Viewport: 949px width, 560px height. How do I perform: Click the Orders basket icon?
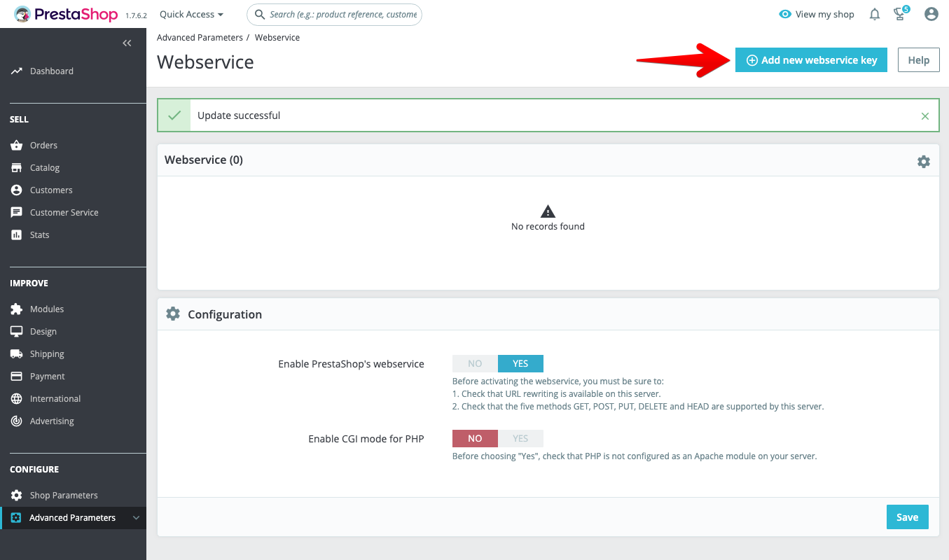pos(16,146)
